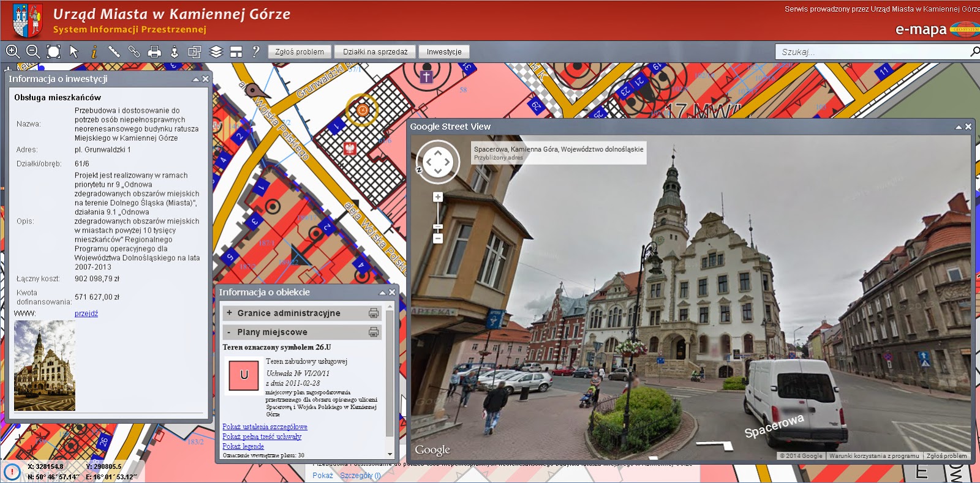
Task: Open the Inwestycje list
Action: coord(444,52)
